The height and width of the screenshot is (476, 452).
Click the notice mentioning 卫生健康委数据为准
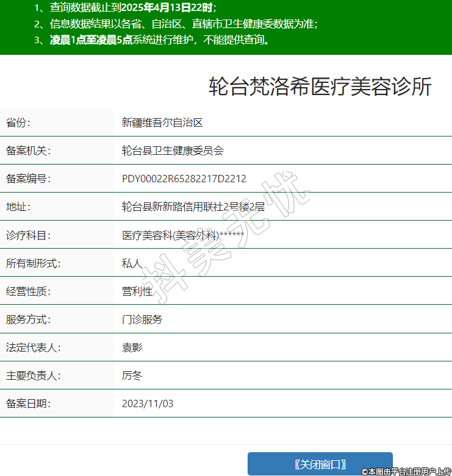pyautogui.click(x=176, y=24)
